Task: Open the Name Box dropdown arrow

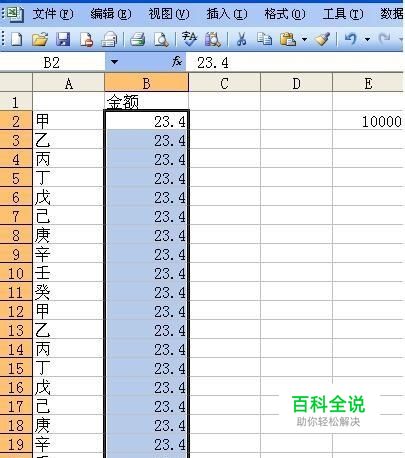Action: [x=114, y=62]
